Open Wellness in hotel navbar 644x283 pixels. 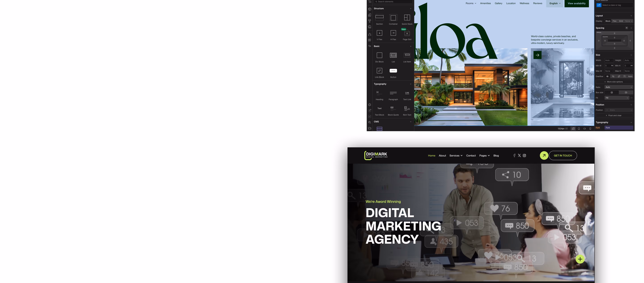524,3
